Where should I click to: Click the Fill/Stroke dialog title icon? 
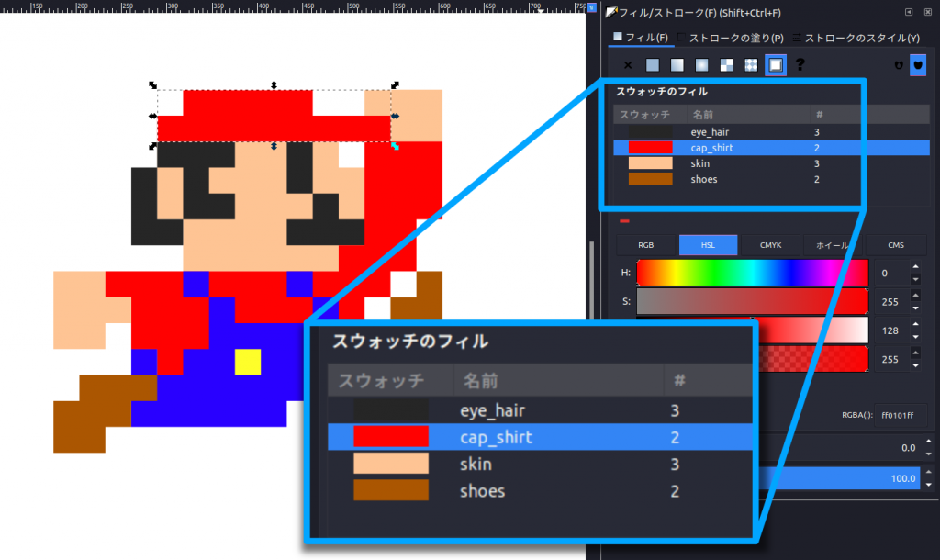tap(610, 13)
